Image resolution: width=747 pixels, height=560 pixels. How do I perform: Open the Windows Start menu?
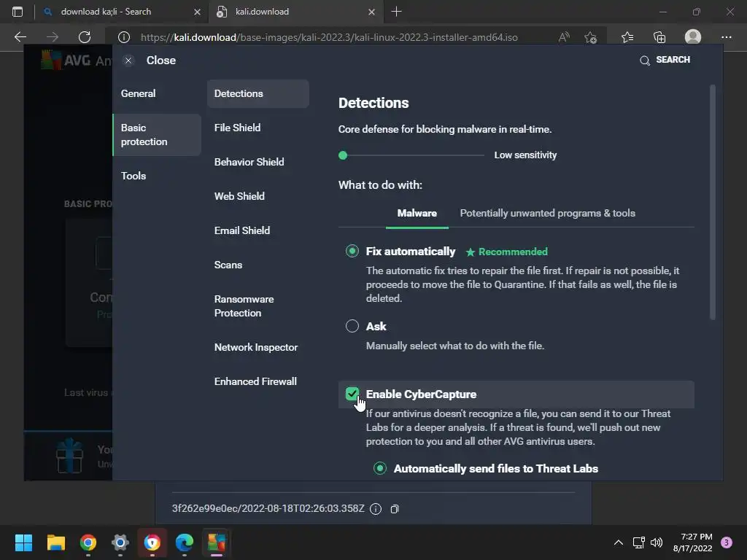(x=23, y=542)
